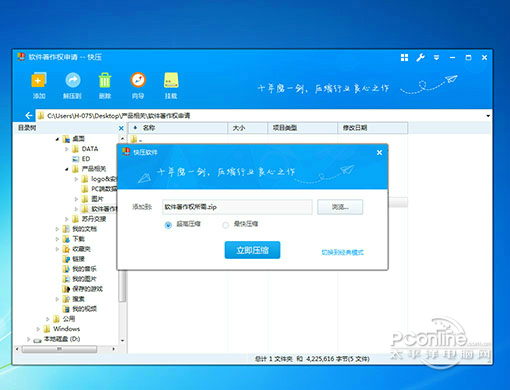Click the 浏览... browse button
The image size is (510, 390).
(x=340, y=207)
